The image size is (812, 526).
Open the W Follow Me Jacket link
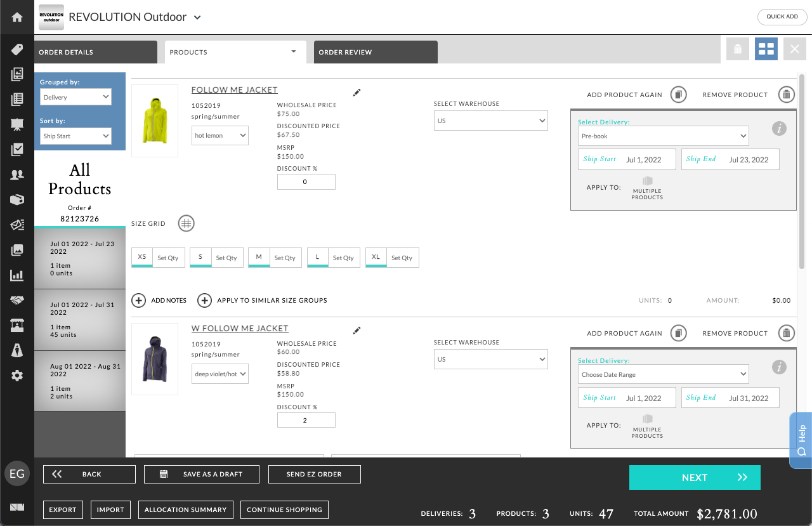click(x=240, y=329)
